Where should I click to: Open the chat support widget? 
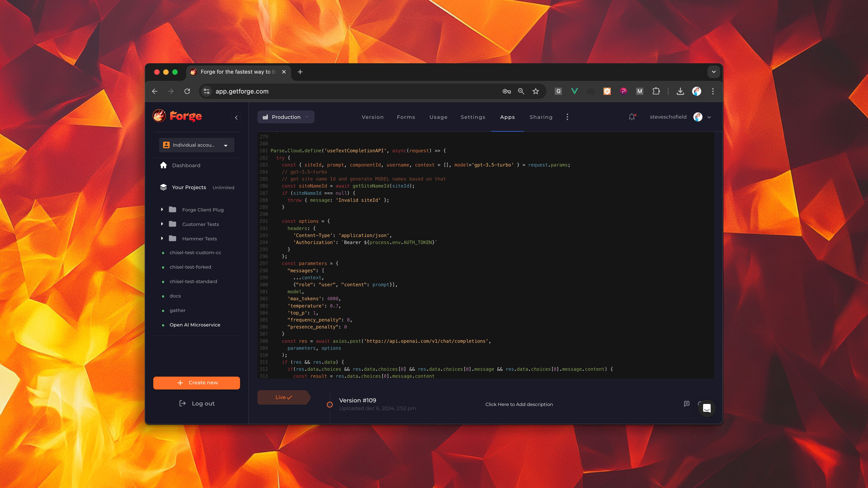[x=707, y=408]
